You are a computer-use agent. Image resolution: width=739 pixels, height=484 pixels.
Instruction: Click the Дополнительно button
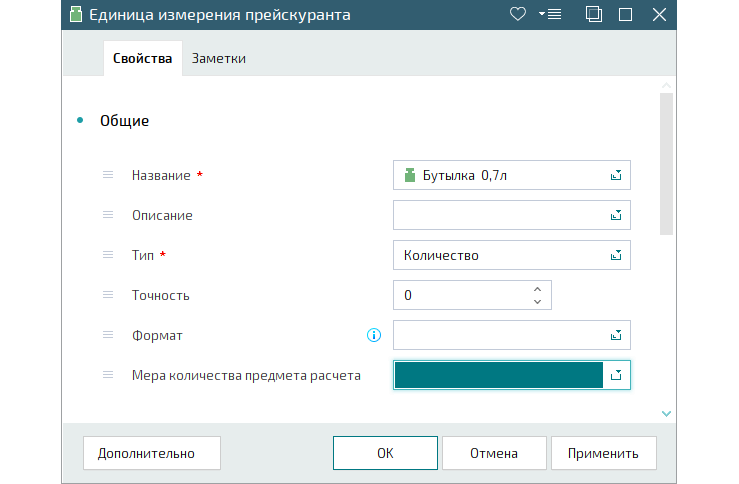[x=145, y=453]
